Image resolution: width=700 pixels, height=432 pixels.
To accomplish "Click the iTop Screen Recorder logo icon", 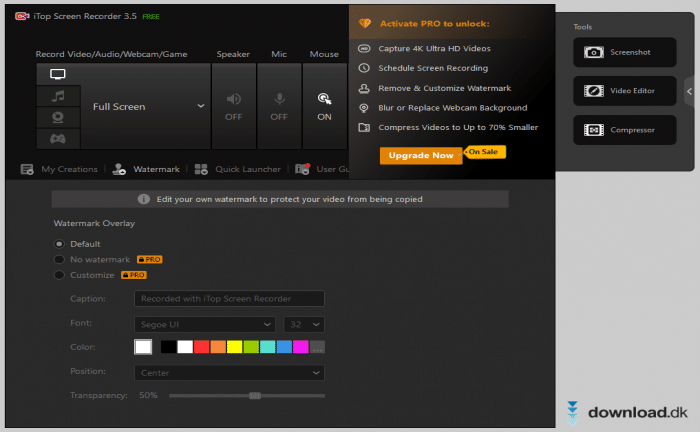I will pos(22,17).
